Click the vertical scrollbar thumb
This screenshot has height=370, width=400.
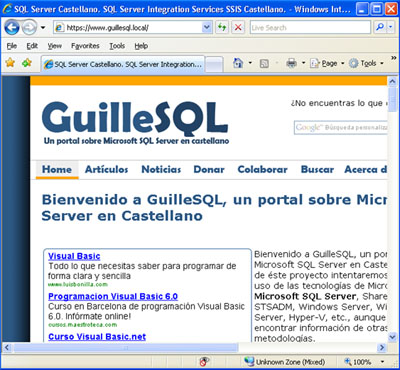pos(392,99)
